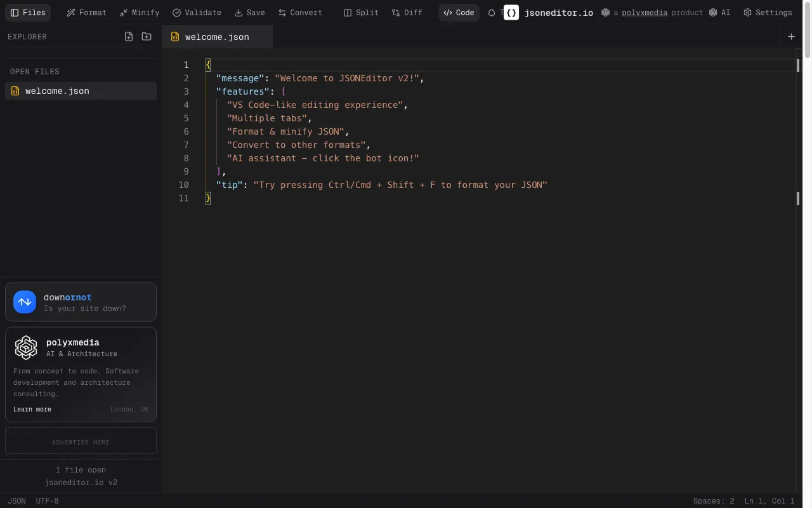Format the JSON with the Format tool
The image size is (812, 508).
[x=87, y=13]
